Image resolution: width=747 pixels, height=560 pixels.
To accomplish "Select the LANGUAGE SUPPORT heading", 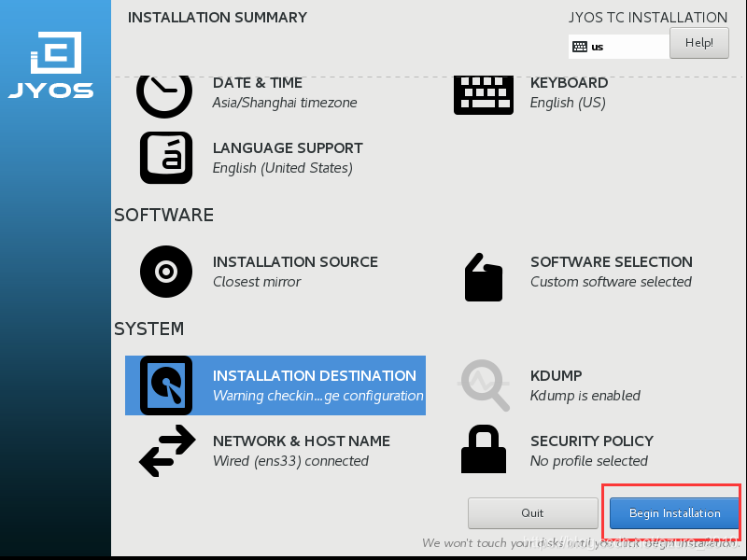I will click(288, 148).
